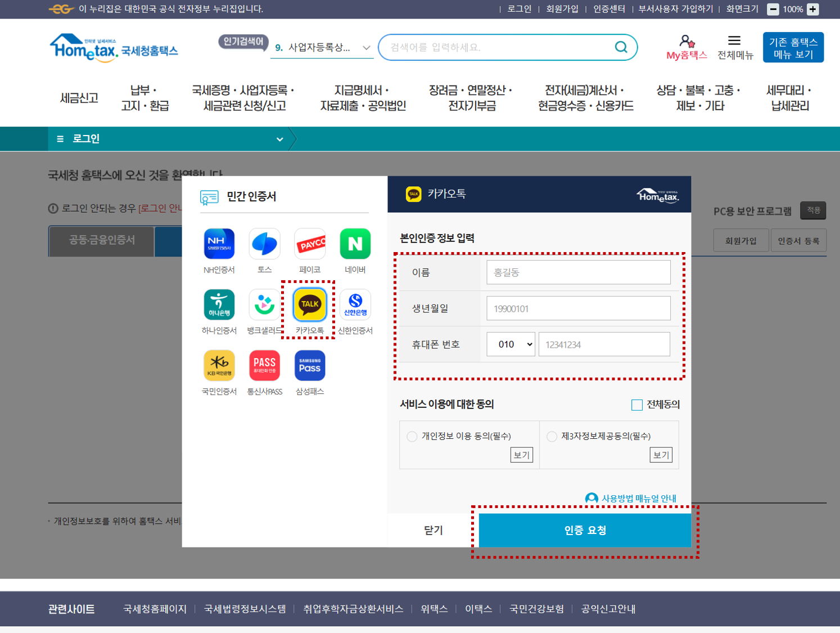The width and height of the screenshot is (840, 633).
Task: Click the 닫기 button
Action: tap(433, 530)
